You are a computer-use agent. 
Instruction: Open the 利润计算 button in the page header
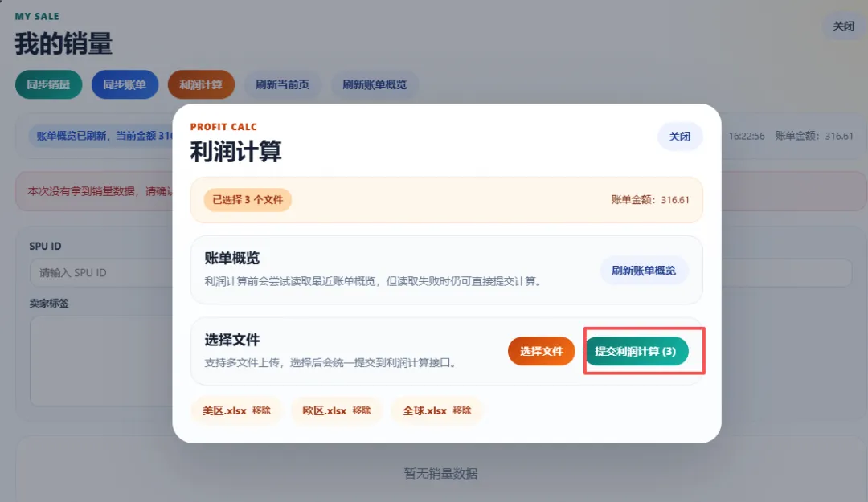201,84
